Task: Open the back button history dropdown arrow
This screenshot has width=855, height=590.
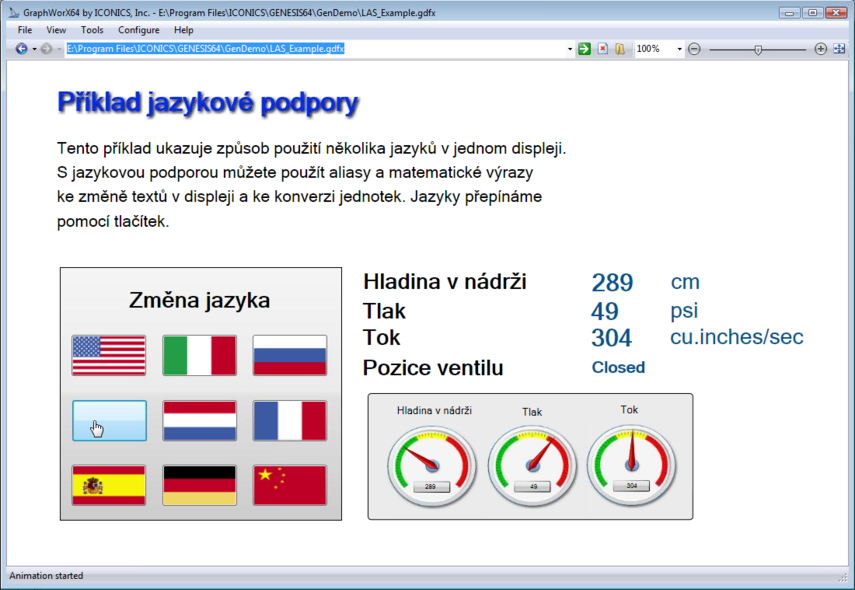Action: (x=34, y=49)
